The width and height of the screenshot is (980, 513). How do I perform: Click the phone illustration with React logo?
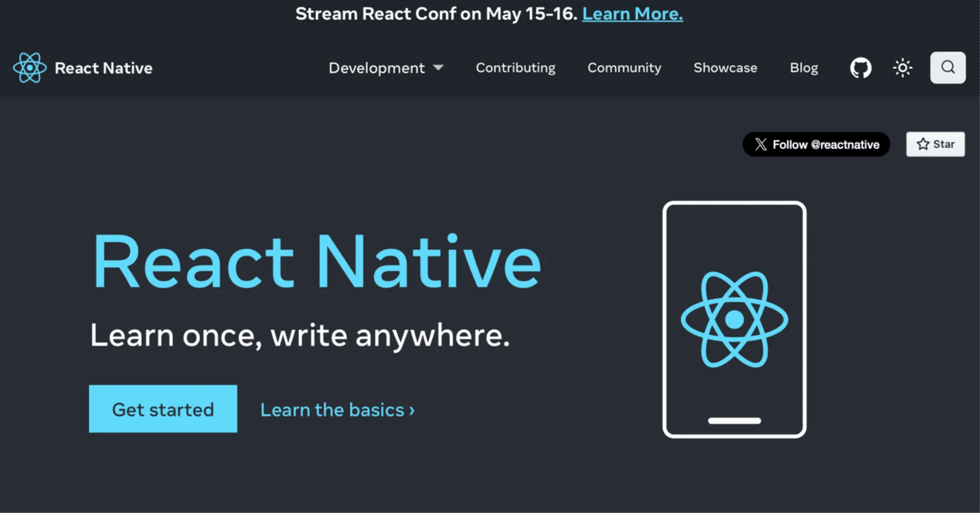(x=734, y=319)
